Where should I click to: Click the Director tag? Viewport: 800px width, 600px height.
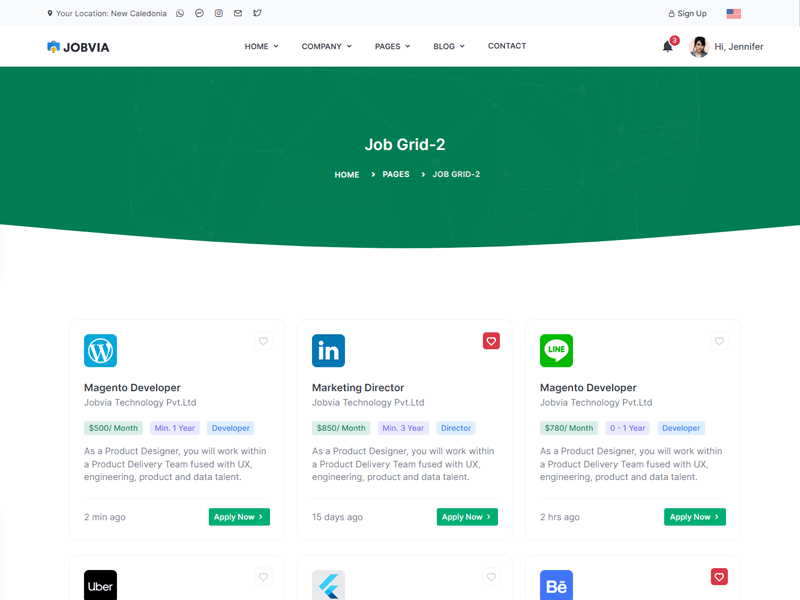click(x=456, y=428)
